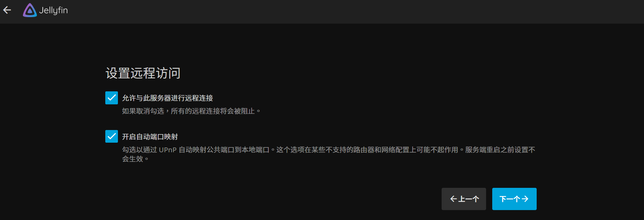Click the right arrow icon inside 下一个 button
This screenshot has width=644, height=220.
(x=525, y=199)
